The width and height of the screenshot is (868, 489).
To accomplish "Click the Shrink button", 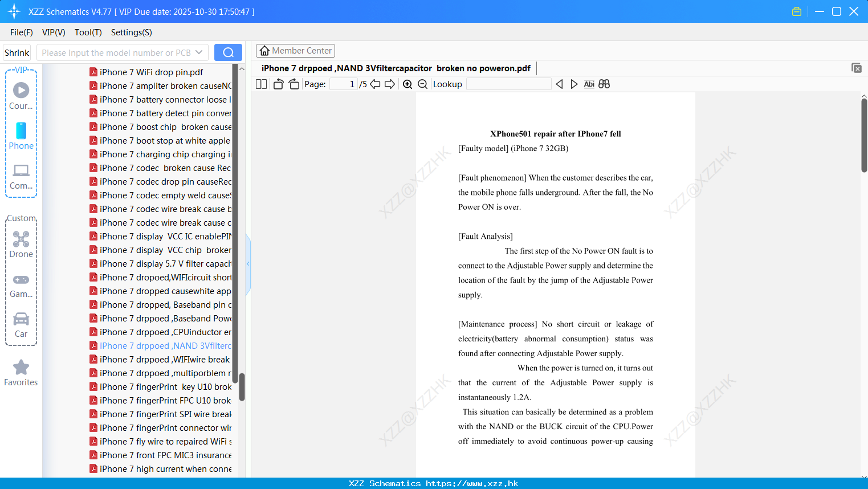I will tap(17, 52).
